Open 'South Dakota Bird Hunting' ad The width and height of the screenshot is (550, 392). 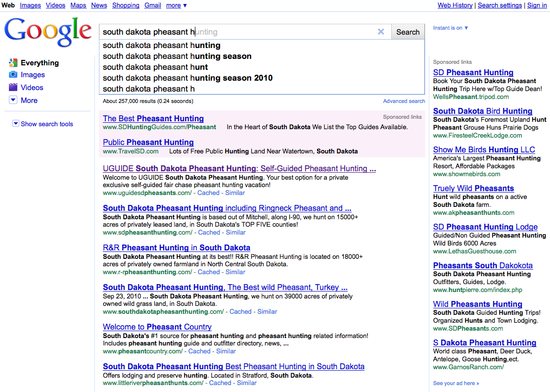click(483, 111)
